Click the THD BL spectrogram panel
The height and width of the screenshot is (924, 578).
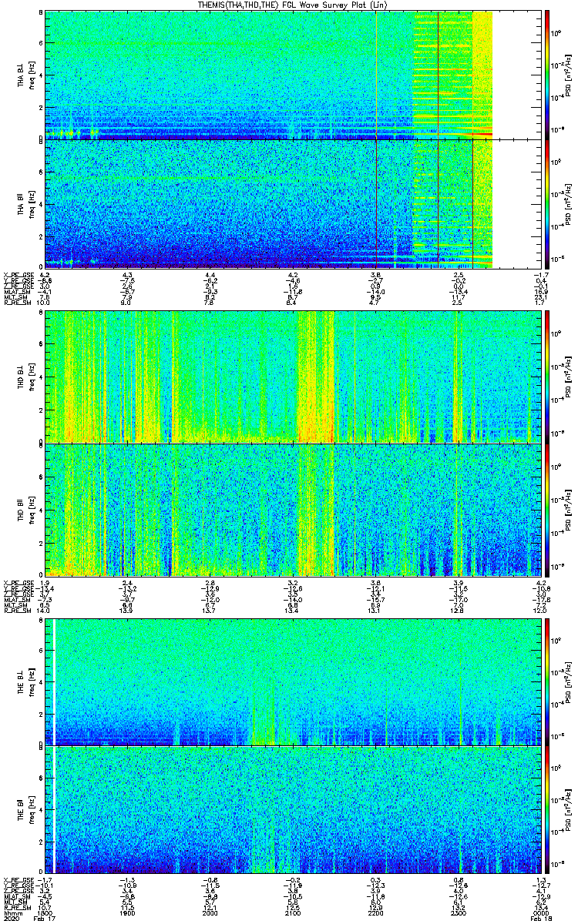291,377
